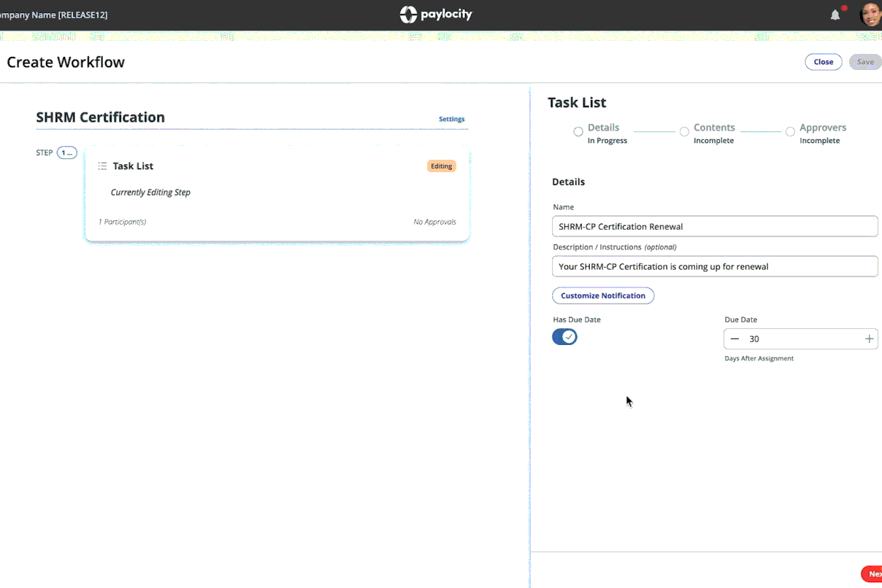Click 'Currently Editing Step' text
The image size is (882, 588).
[x=150, y=193]
